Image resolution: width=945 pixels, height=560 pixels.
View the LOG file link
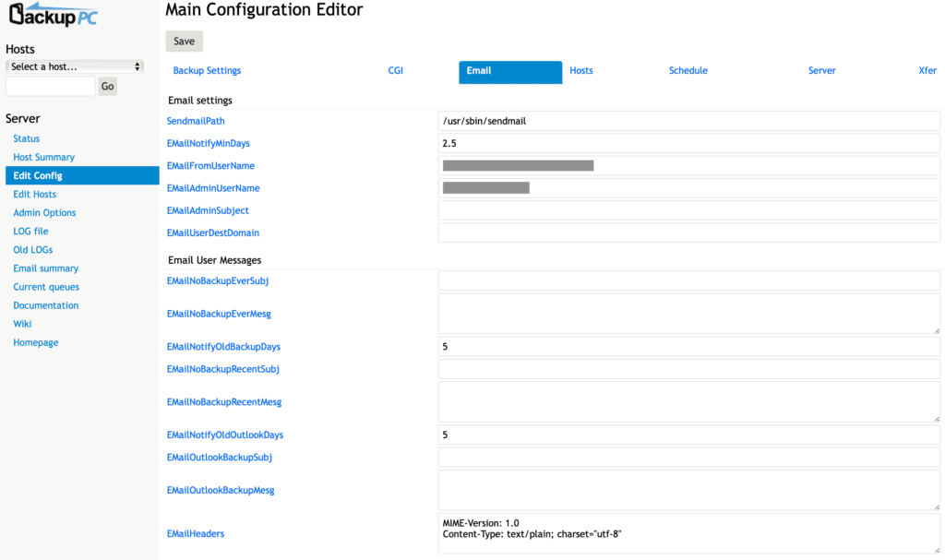(30, 232)
